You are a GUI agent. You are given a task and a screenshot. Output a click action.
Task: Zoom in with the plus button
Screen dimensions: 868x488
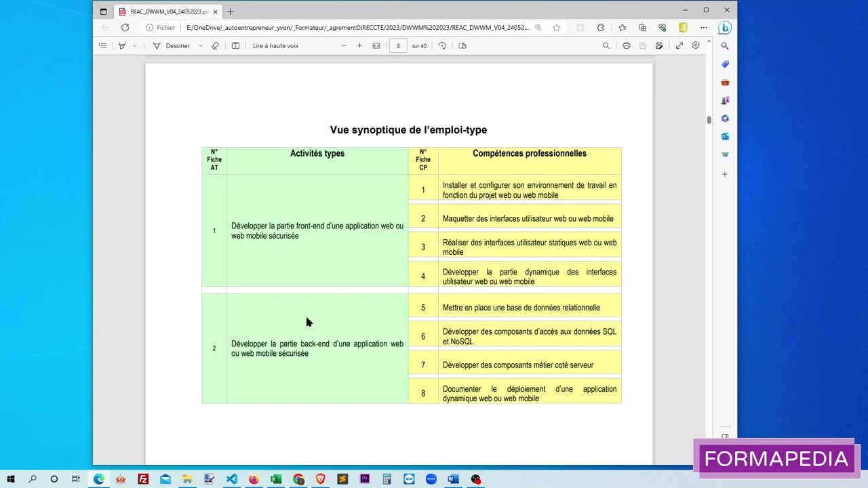359,45
